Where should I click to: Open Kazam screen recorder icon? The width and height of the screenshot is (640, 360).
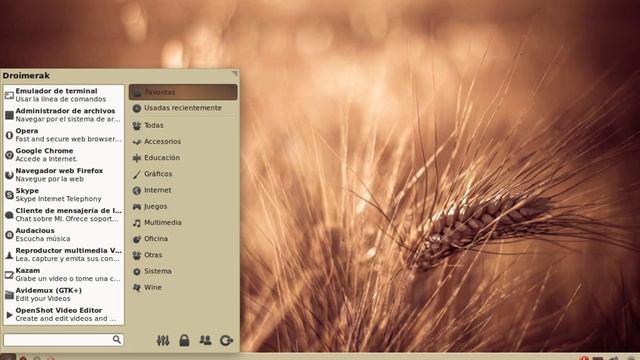[x=9, y=275]
